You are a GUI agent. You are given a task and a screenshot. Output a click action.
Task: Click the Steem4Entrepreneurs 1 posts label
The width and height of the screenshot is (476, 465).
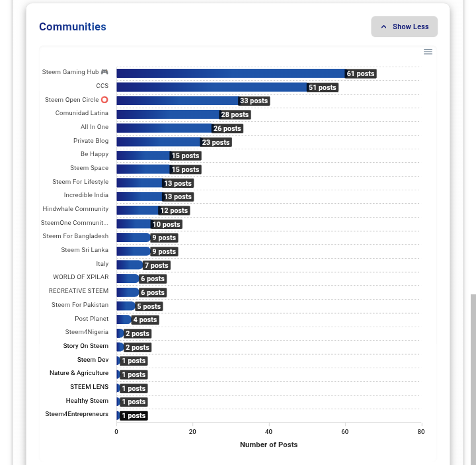click(134, 415)
